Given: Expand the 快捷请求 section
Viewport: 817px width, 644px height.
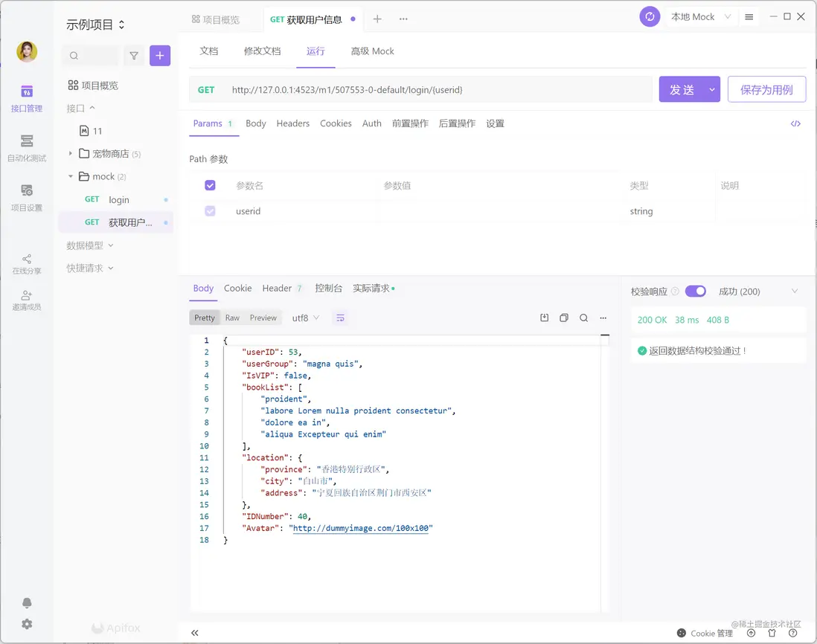Looking at the screenshot, I should pyautogui.click(x=89, y=268).
